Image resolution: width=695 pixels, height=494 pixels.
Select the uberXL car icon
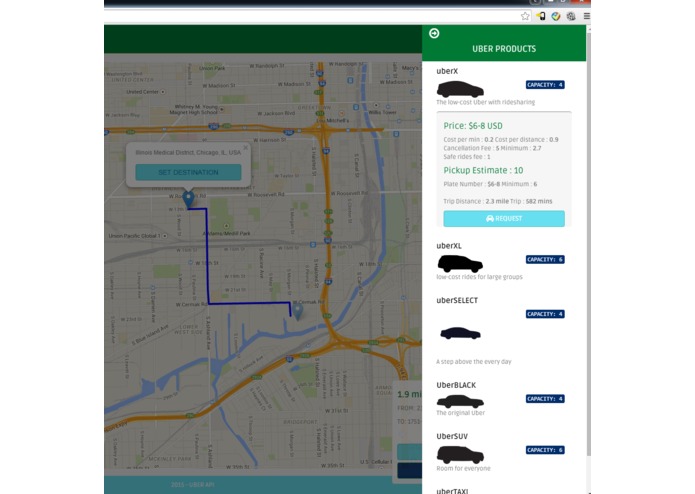460,264
